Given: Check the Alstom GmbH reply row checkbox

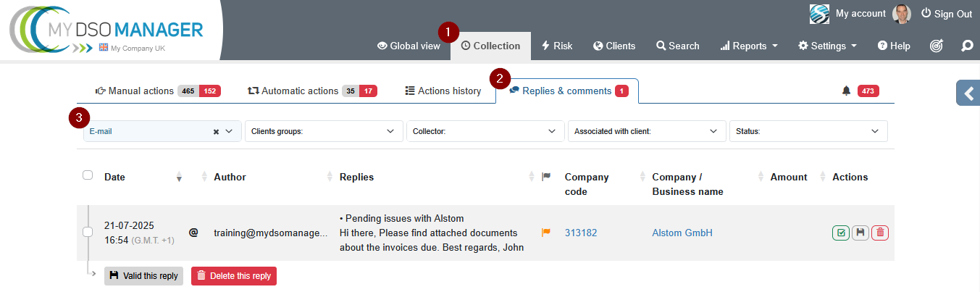Looking at the screenshot, I should 88,232.
